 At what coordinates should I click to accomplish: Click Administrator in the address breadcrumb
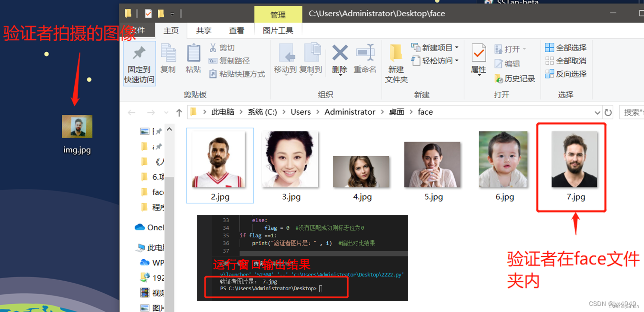click(350, 112)
